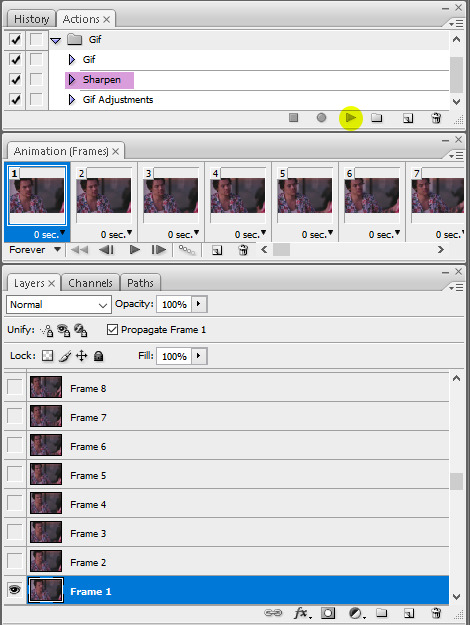This screenshot has height=625, width=470.
Task: Lock image pixels with brush icon
Action: coord(65,356)
